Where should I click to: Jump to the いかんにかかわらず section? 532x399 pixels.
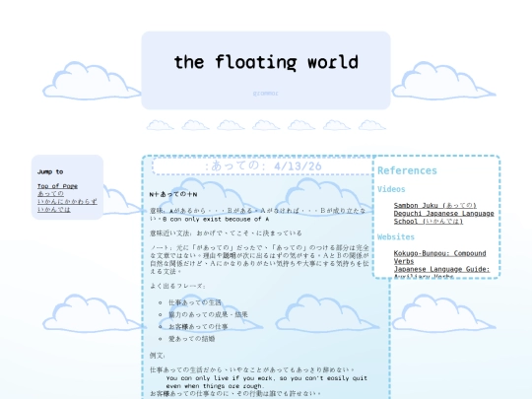67,202
